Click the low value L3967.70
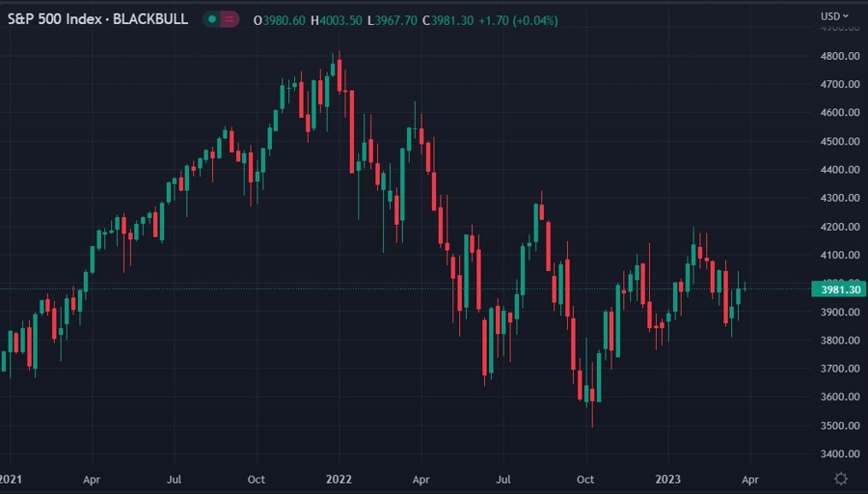The height and width of the screenshot is (494, 868). (x=392, y=20)
